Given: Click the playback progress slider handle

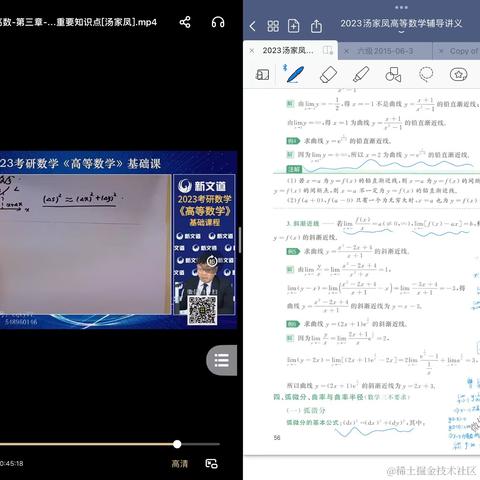Looking at the screenshot, I should (x=177, y=444).
